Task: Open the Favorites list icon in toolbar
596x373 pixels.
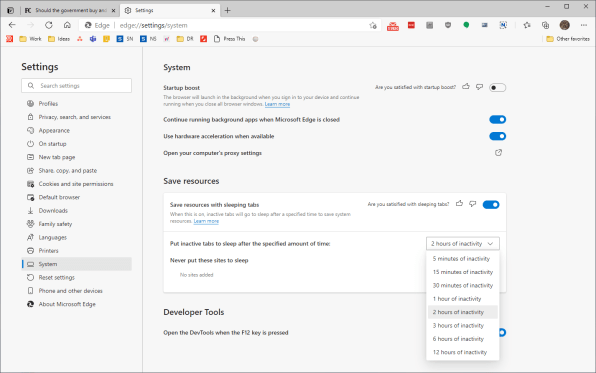Action: click(527, 25)
